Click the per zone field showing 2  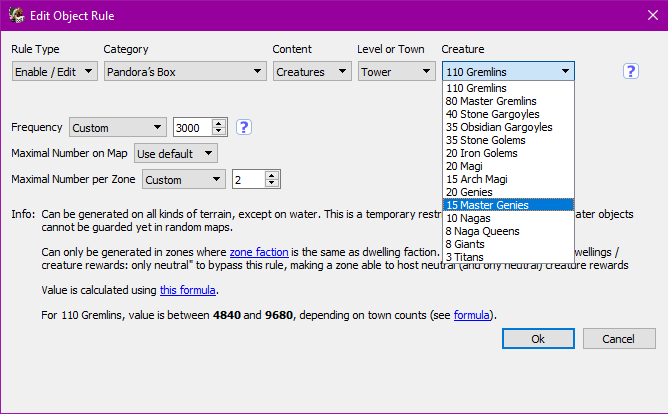249,179
